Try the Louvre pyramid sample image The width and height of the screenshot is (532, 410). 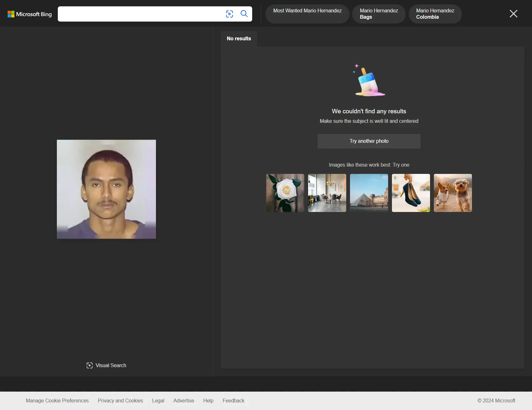[x=369, y=193]
